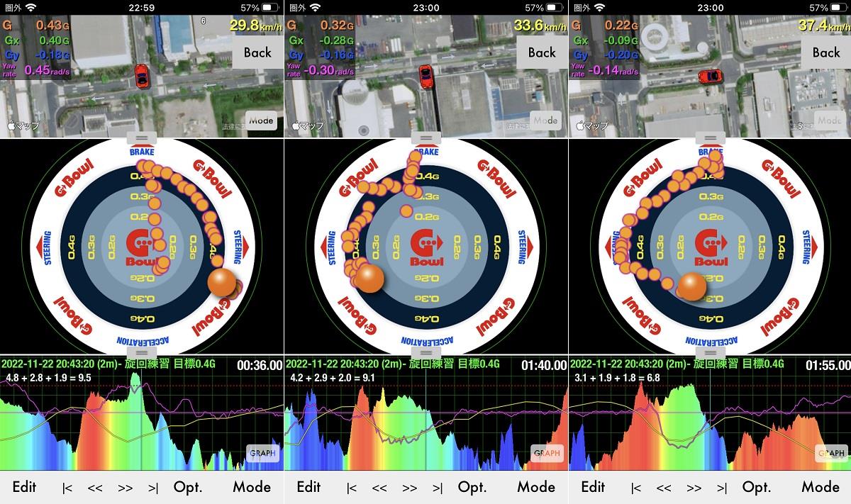
Task: Click the '3.1 + 1.9 + 1.8 = 6.8' score
Action: pos(618,378)
